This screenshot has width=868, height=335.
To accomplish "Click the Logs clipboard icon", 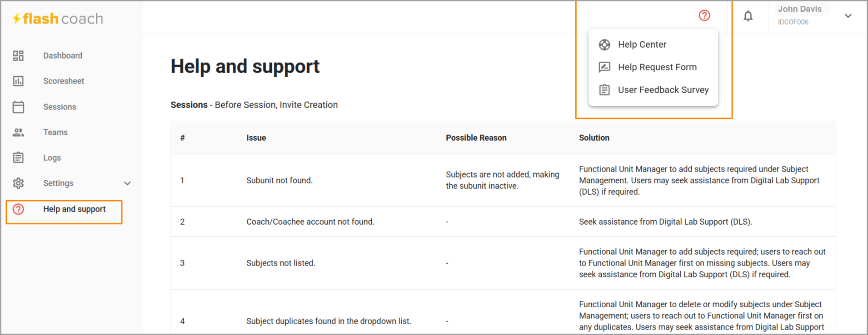I will click(x=18, y=158).
